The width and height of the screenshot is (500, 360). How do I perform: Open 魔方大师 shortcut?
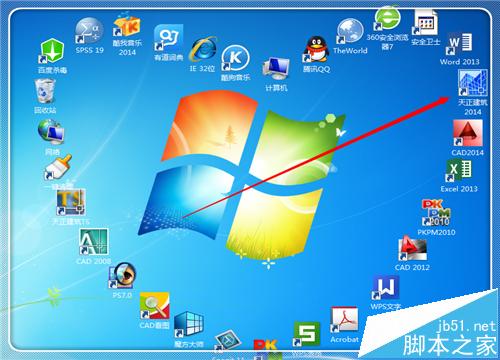(x=189, y=325)
